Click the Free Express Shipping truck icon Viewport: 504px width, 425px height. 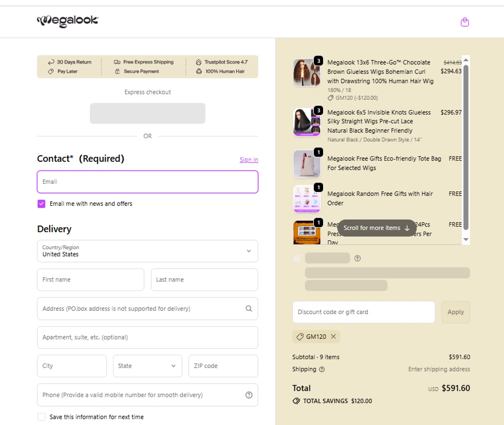pos(117,62)
